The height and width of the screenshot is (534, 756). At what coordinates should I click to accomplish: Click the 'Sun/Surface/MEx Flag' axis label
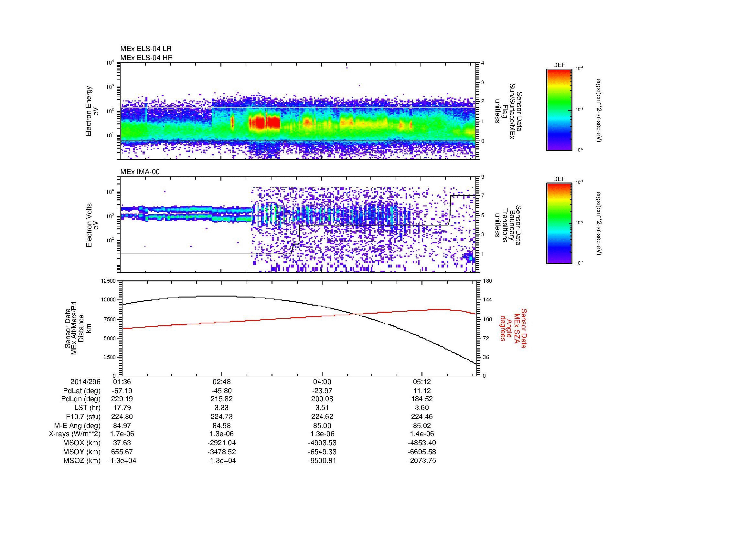coord(509,111)
